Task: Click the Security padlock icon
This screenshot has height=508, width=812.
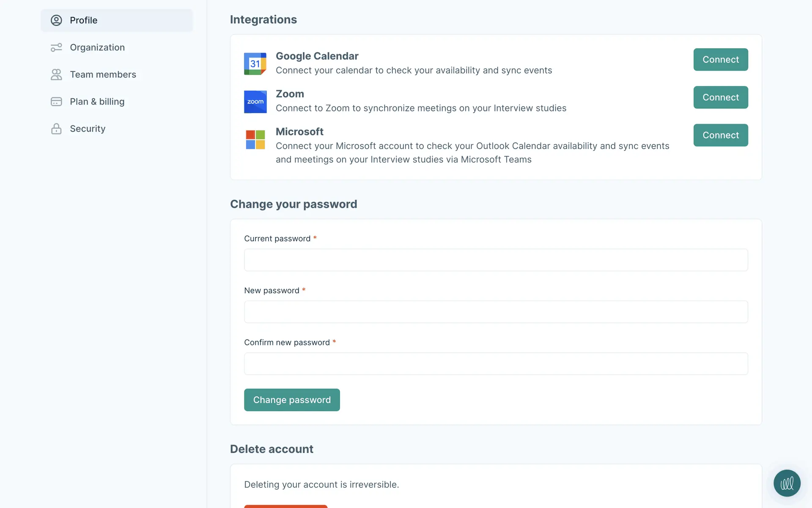Action: [x=56, y=129]
